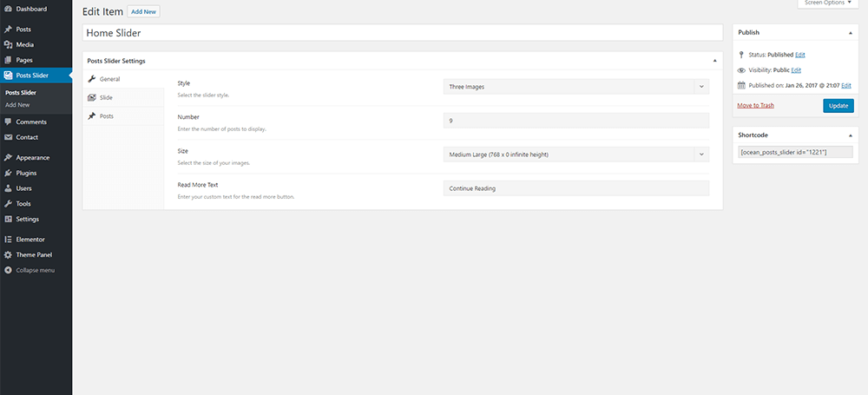Click the Move to Trash link
This screenshot has width=868, height=395.
click(755, 105)
